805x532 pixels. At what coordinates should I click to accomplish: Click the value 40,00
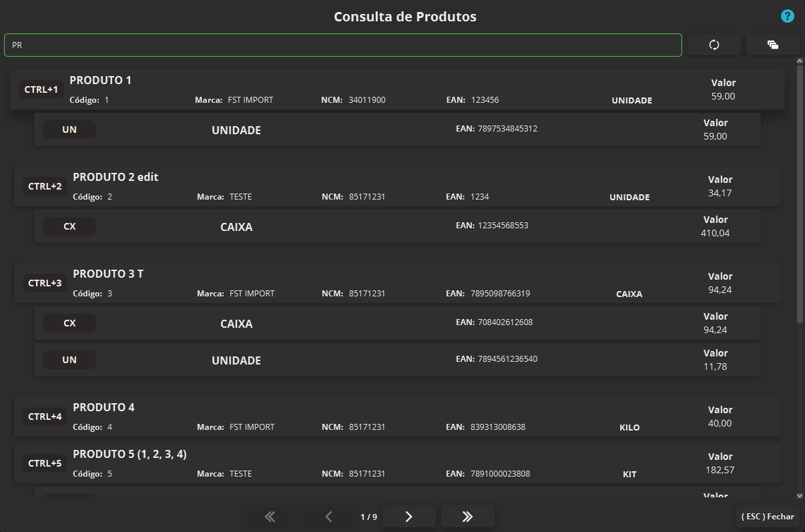(720, 423)
